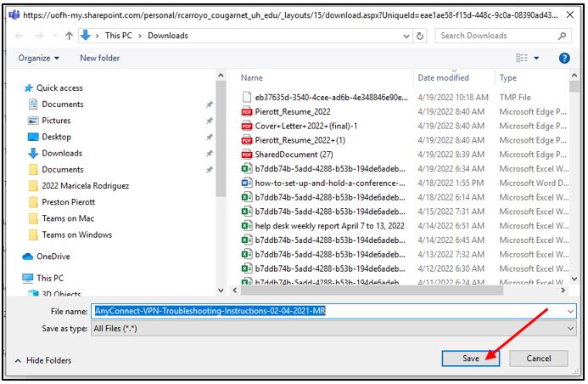
Task: Open OneDrive in the navigation pane
Action: pos(53,256)
